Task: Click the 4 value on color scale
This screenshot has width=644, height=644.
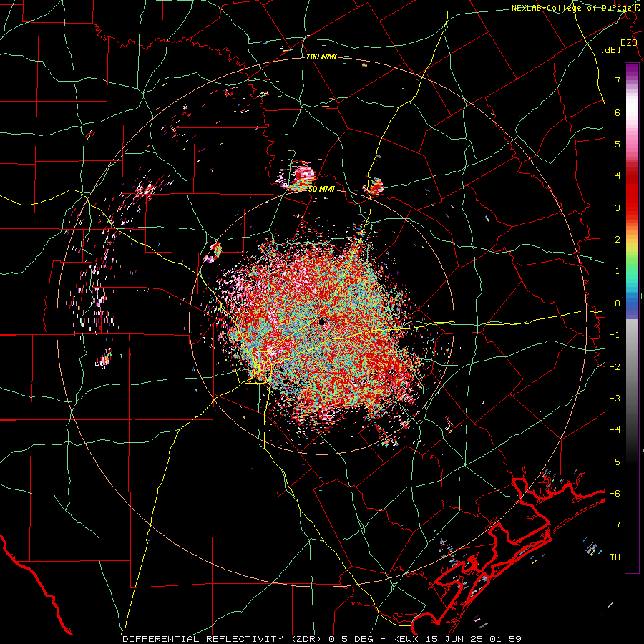Action: coord(618,176)
